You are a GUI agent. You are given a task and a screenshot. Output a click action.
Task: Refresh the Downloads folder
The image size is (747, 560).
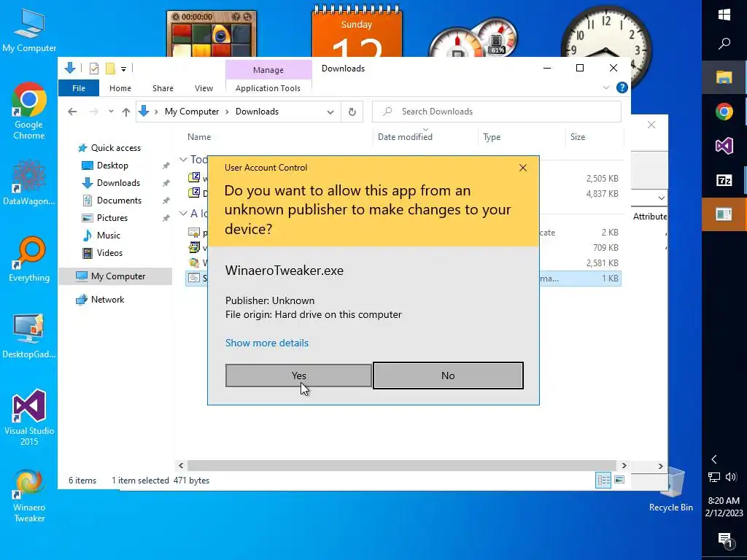(352, 112)
